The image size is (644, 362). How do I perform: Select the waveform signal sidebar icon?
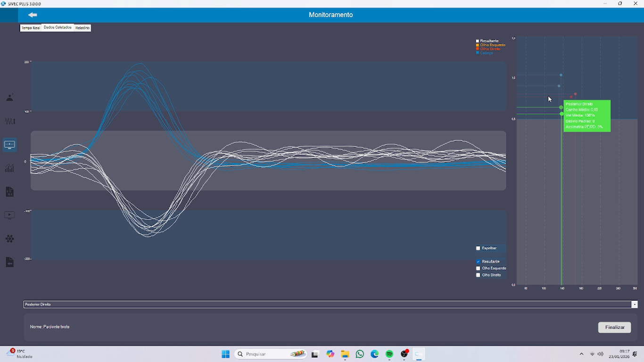click(9, 121)
